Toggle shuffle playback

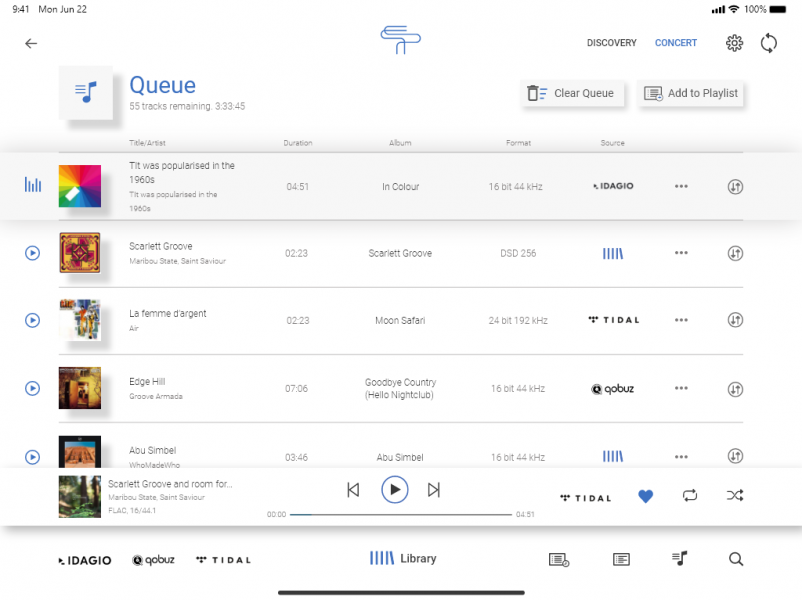735,495
